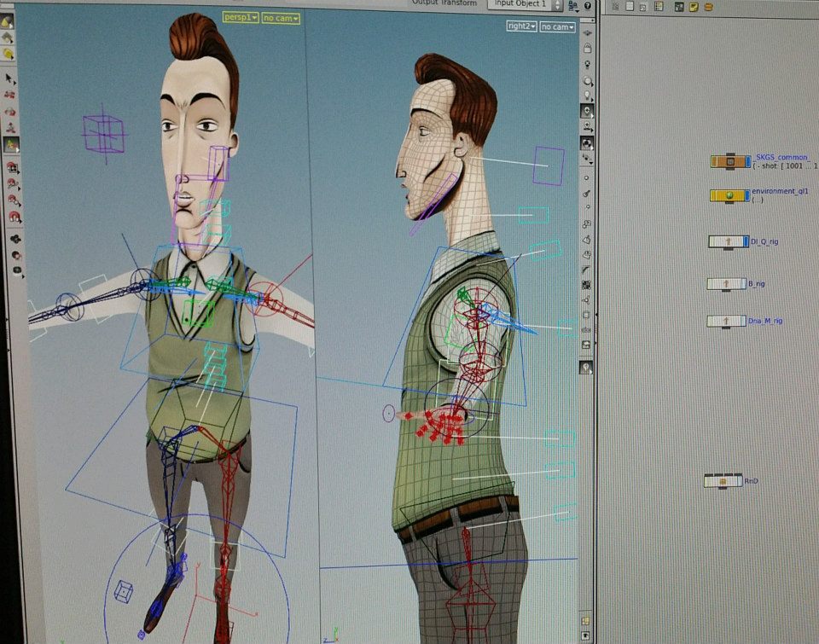Click the padlock lock-camera icon in display toolbar
This screenshot has width=819, height=644.
click(x=587, y=48)
